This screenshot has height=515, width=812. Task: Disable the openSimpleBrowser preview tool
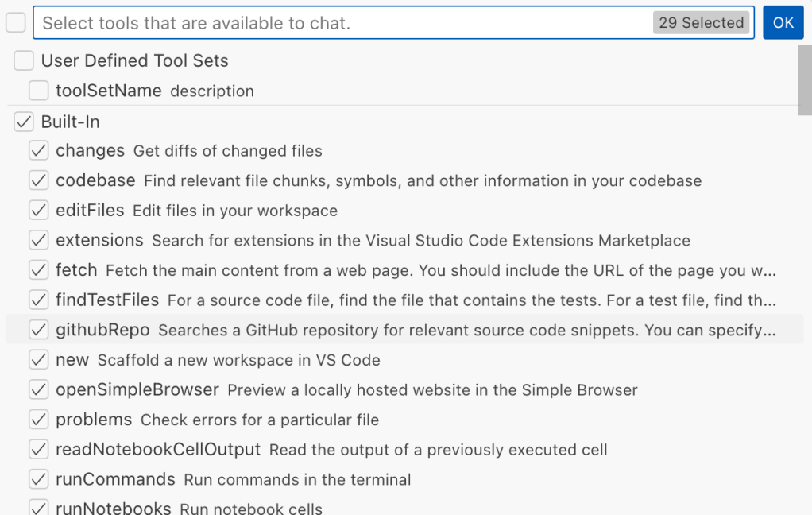[x=38, y=389]
